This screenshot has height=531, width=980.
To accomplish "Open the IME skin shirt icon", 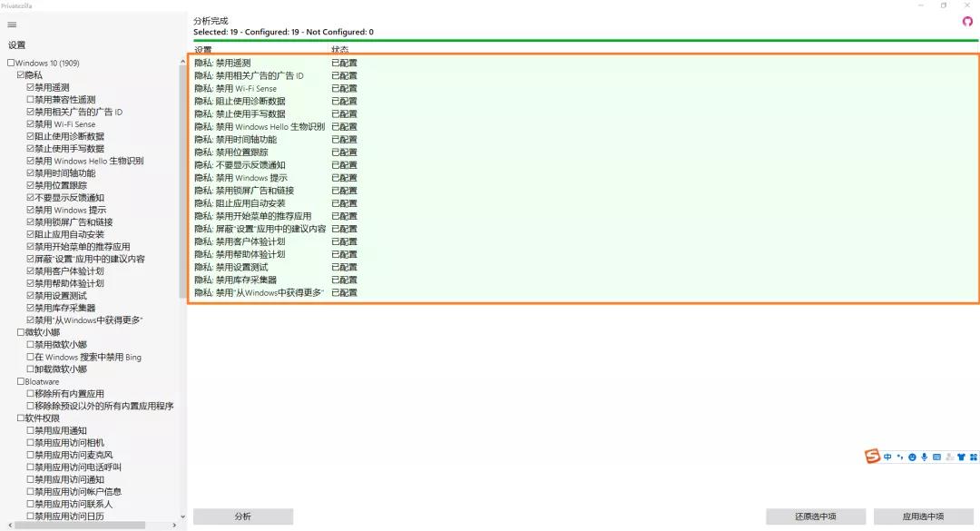I will pos(961,457).
